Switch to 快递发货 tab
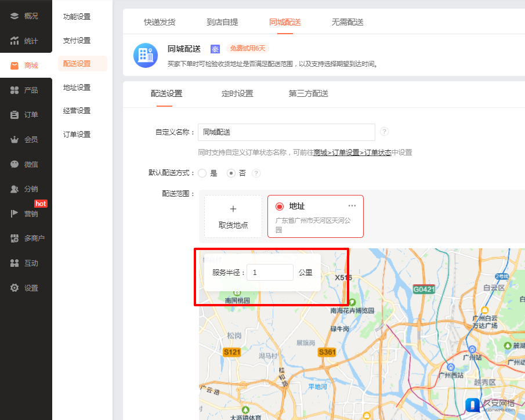Screen dimensions: 525x420 [160, 22]
